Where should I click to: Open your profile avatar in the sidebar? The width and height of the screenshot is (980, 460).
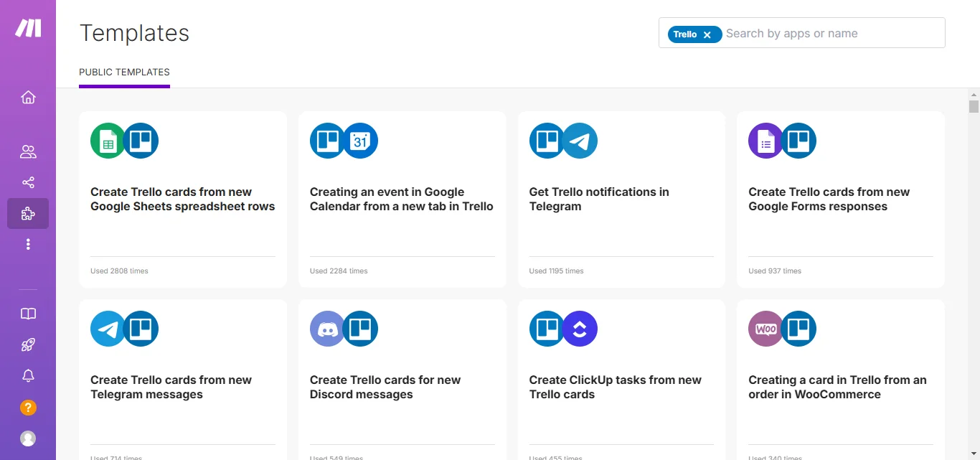[28, 438]
